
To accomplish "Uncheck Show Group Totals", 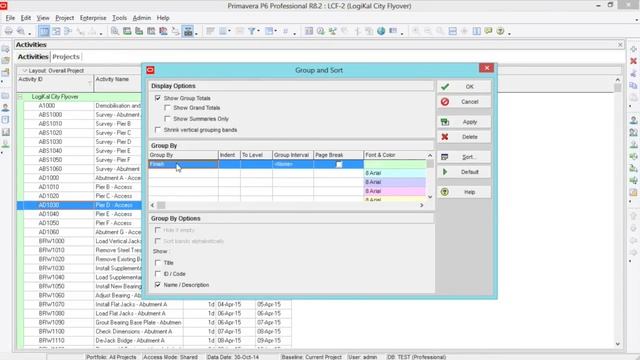I will [x=158, y=98].
